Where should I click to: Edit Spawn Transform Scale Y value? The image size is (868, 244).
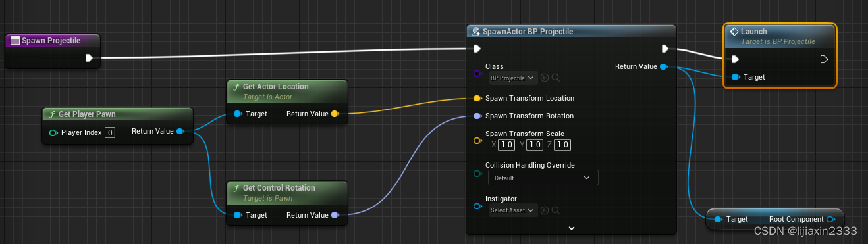tap(535, 145)
